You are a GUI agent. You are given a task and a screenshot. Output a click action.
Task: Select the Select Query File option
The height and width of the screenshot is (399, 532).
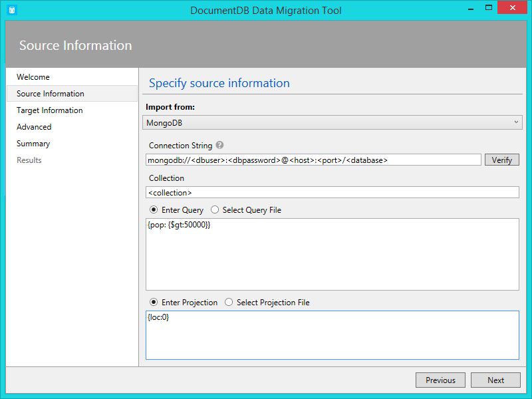click(215, 210)
